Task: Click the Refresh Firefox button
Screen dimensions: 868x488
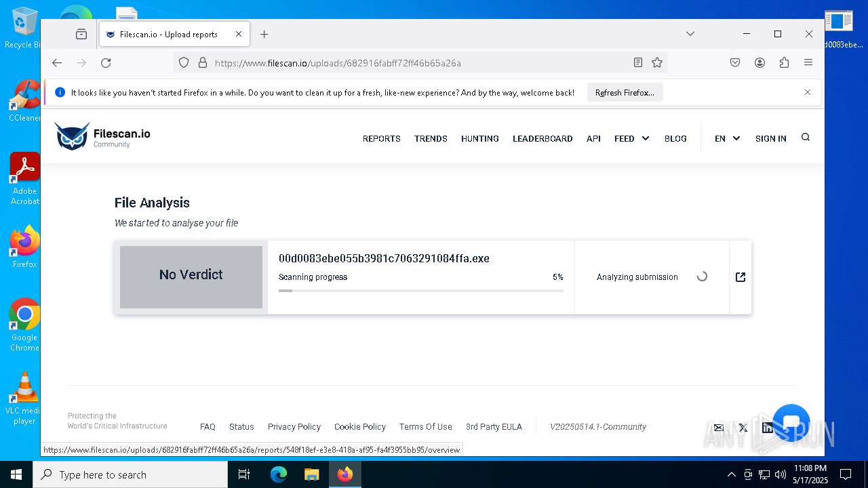Action: pyautogui.click(x=625, y=93)
